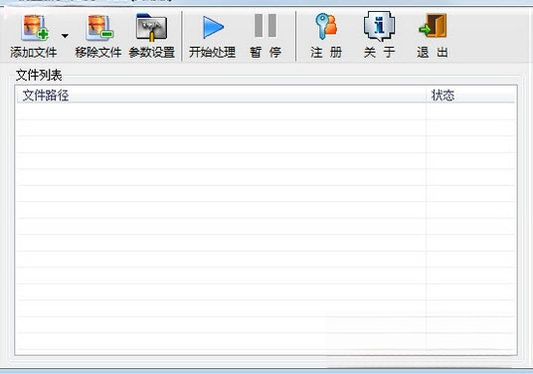The image size is (533, 374).
Task: Start processing with the blue play icon
Action: coord(213,27)
